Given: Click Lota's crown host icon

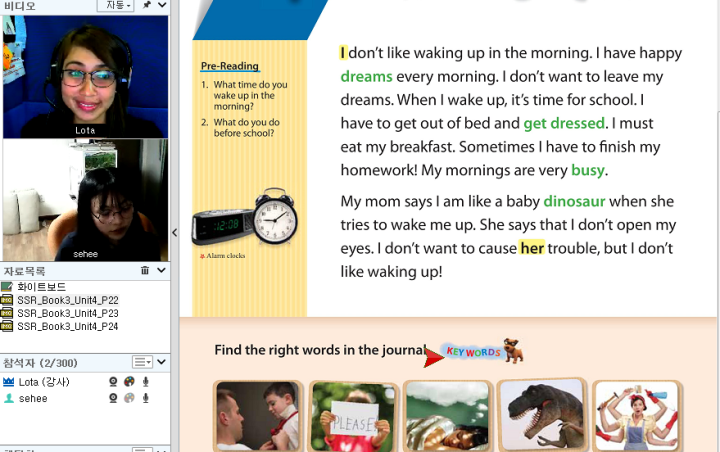Looking at the screenshot, I should coord(8,381).
